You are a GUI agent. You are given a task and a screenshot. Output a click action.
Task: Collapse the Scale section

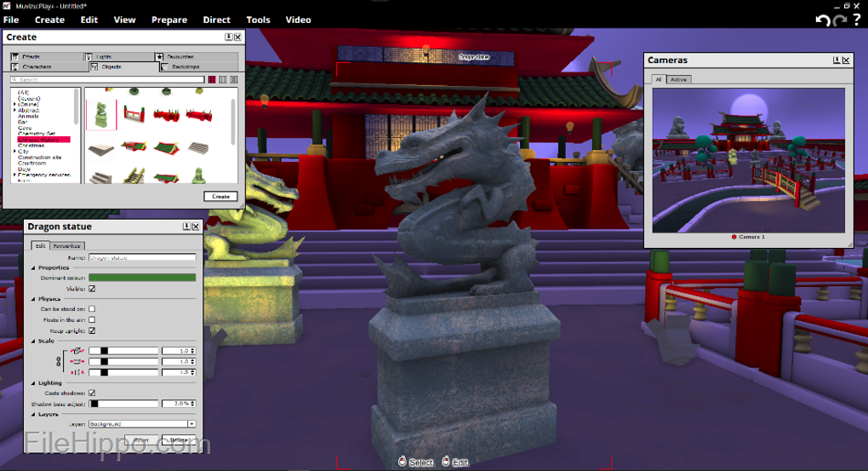click(33, 341)
